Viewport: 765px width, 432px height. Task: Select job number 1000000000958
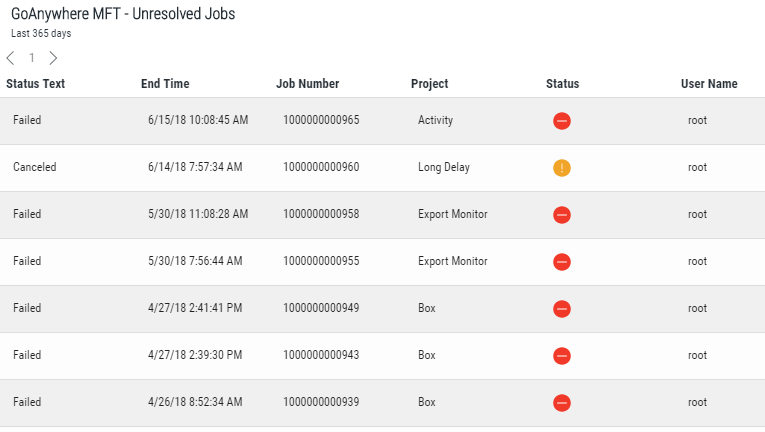click(x=321, y=214)
